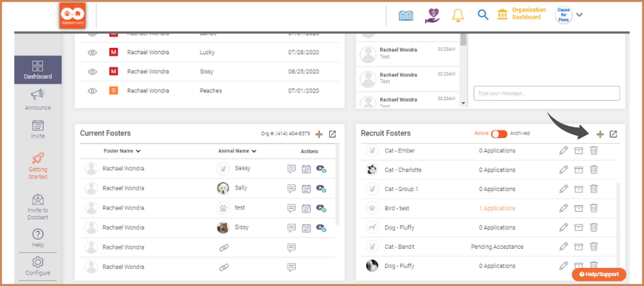Click the message list scroll down arrow
Viewport: 644px width, 286px height.
pos(463,104)
